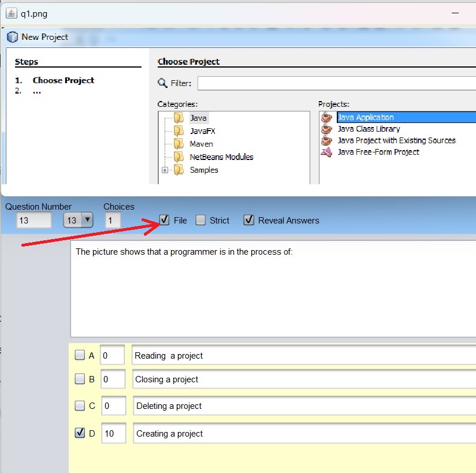The height and width of the screenshot is (473, 476).
Task: Select Java Free-Form Project type
Action: 378,152
